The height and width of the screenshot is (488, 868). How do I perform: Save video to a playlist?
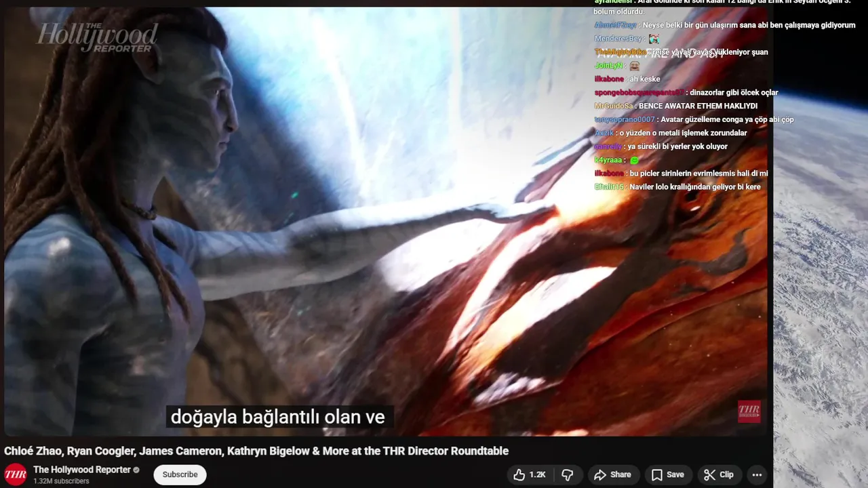point(667,474)
